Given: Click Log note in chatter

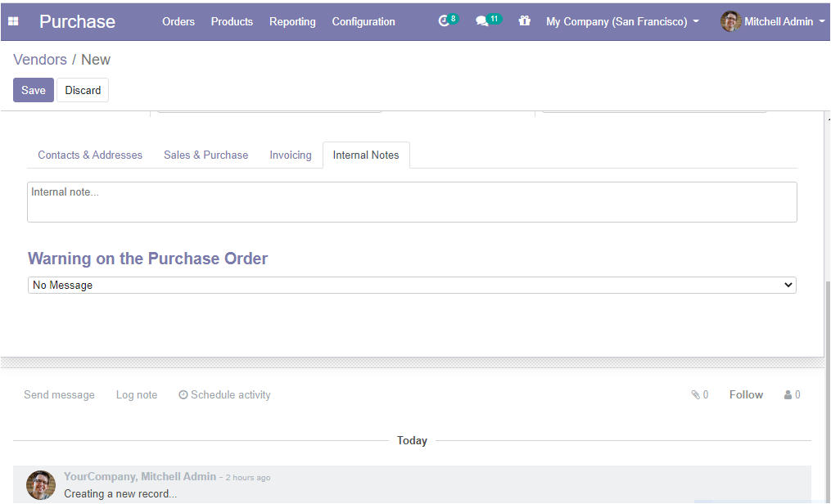Looking at the screenshot, I should (137, 394).
